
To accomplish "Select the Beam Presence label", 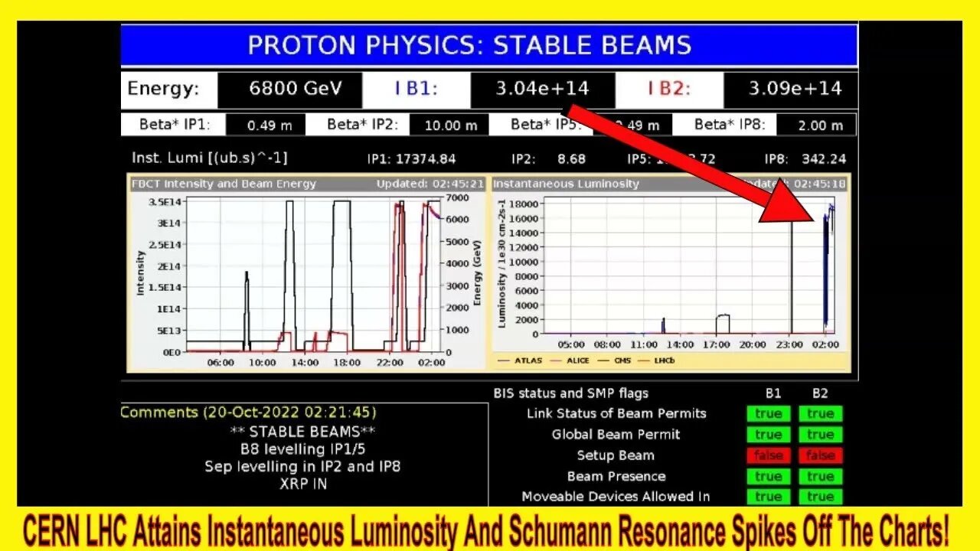I will [x=616, y=476].
